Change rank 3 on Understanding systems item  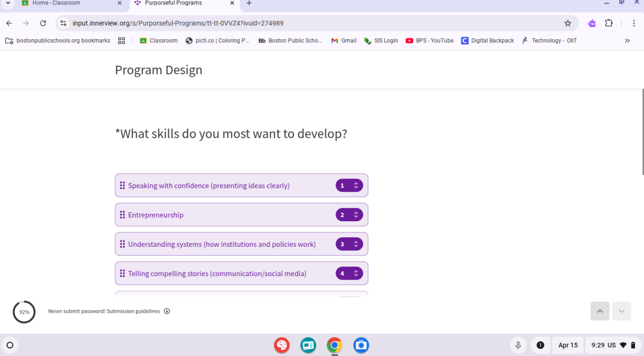(x=349, y=244)
